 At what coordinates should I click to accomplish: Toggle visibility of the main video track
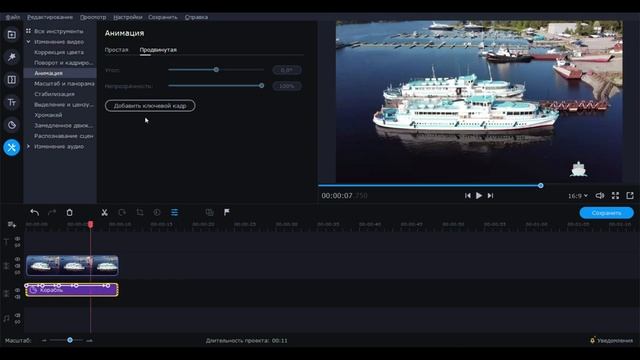click(17, 259)
